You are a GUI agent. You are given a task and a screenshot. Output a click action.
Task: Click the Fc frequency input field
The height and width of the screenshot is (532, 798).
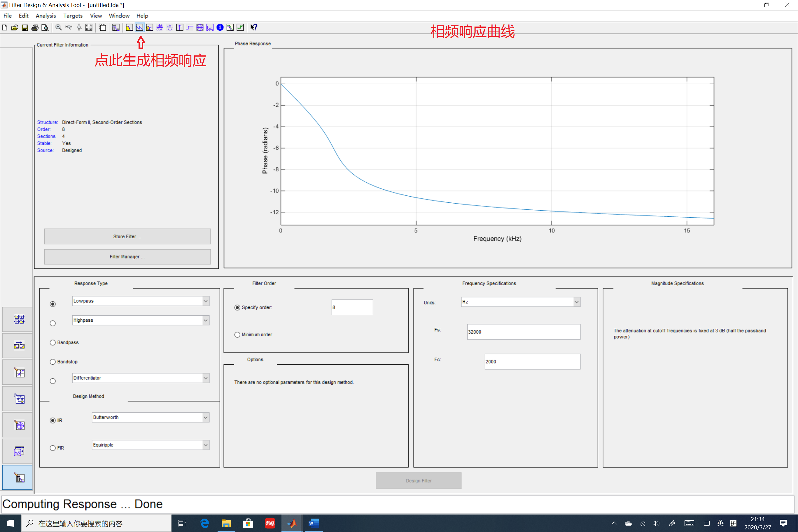(x=532, y=361)
